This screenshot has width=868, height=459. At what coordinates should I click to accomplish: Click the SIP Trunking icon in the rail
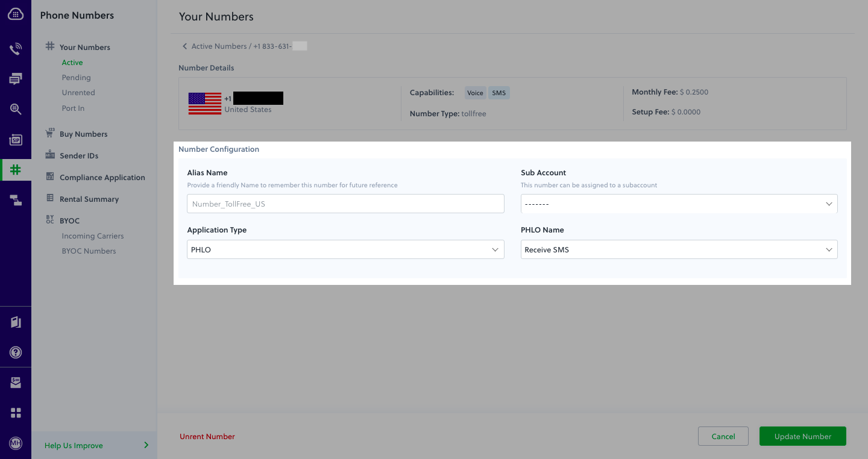15,140
